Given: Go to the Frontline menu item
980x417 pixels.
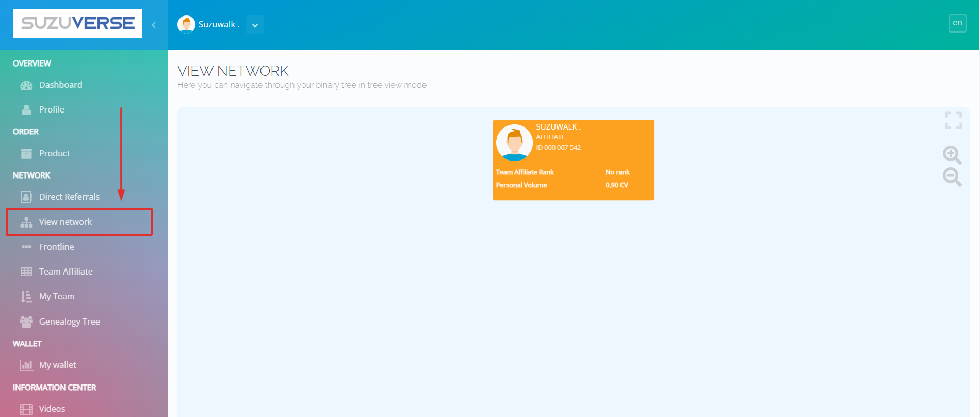Looking at the screenshot, I should point(57,247).
